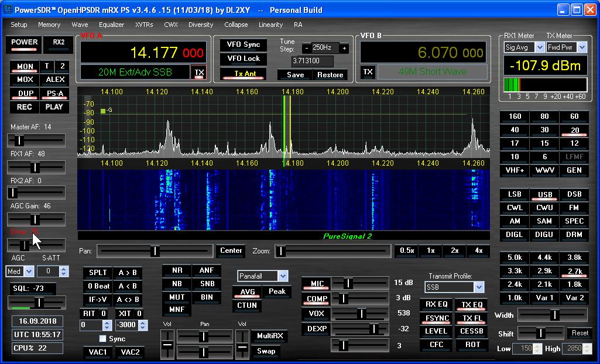Select the 40 meter band
Screen dimensions: 600x364
pyautogui.click(x=515, y=130)
